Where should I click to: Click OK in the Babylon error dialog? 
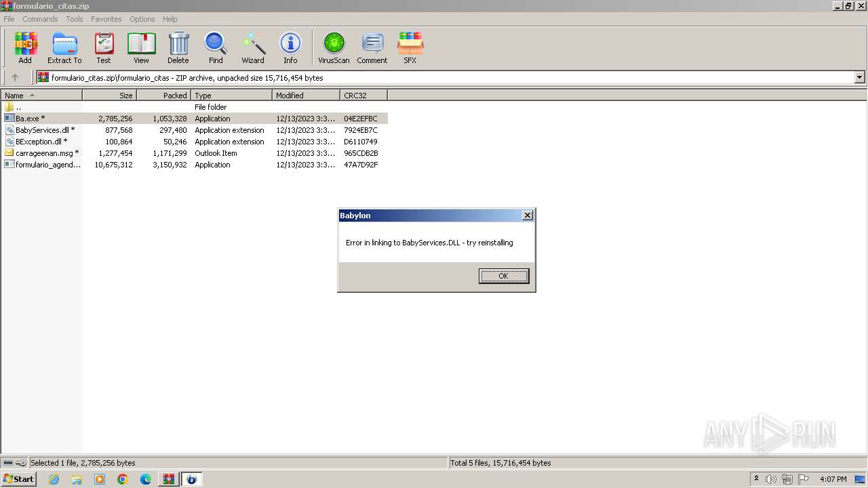pyautogui.click(x=503, y=276)
